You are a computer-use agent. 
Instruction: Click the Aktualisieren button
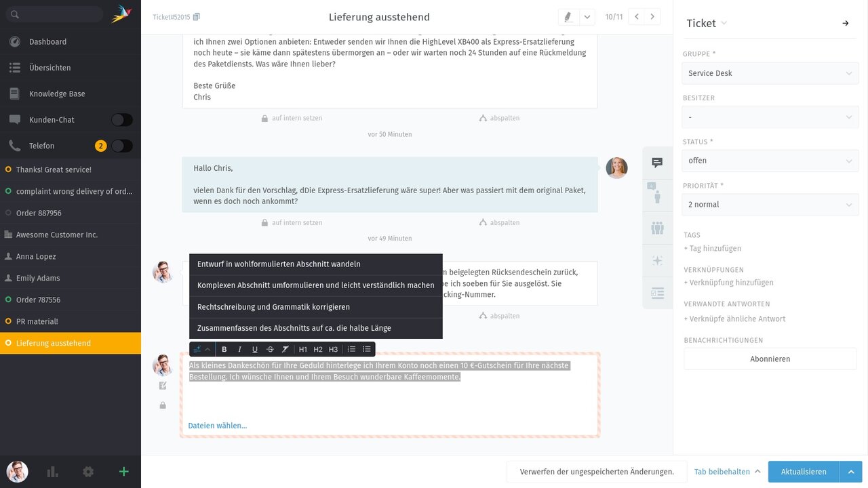coord(803,472)
